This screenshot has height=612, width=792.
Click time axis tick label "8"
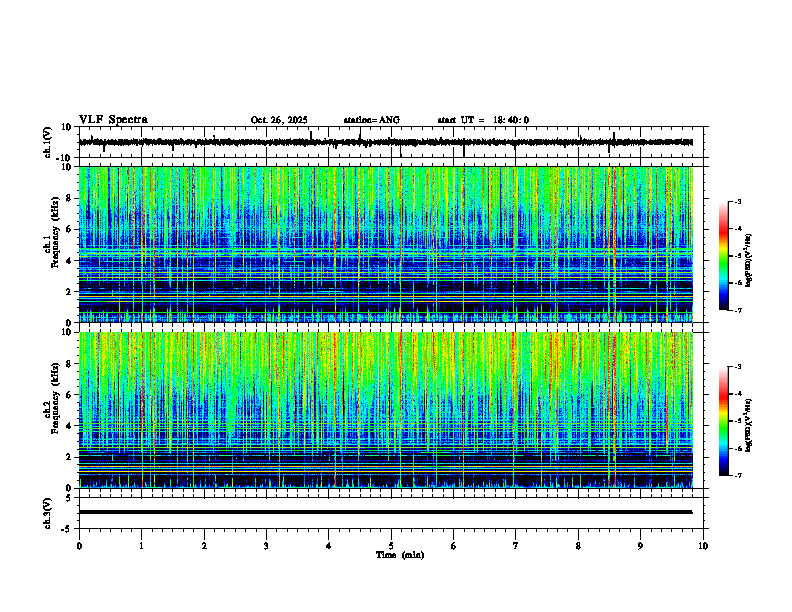tap(578, 546)
